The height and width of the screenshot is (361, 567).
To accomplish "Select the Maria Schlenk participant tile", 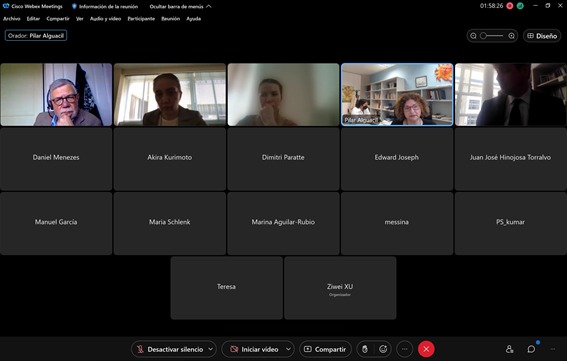I will pos(170,224).
